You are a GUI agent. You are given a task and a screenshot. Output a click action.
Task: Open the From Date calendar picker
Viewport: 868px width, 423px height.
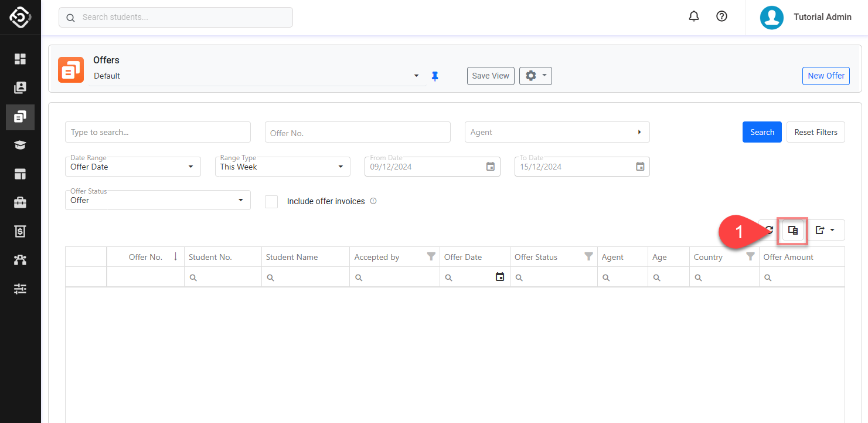click(491, 167)
